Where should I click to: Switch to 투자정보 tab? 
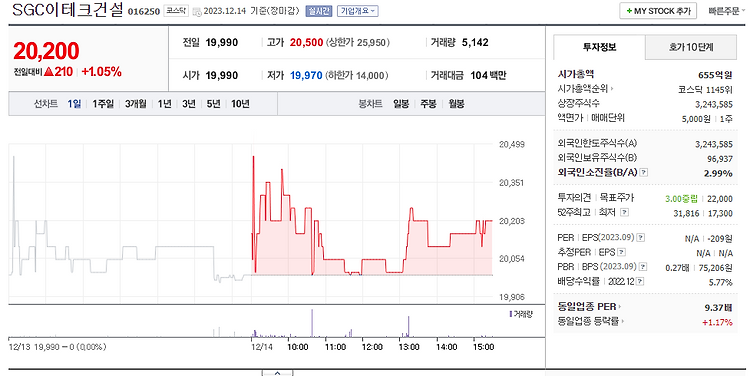click(x=599, y=47)
